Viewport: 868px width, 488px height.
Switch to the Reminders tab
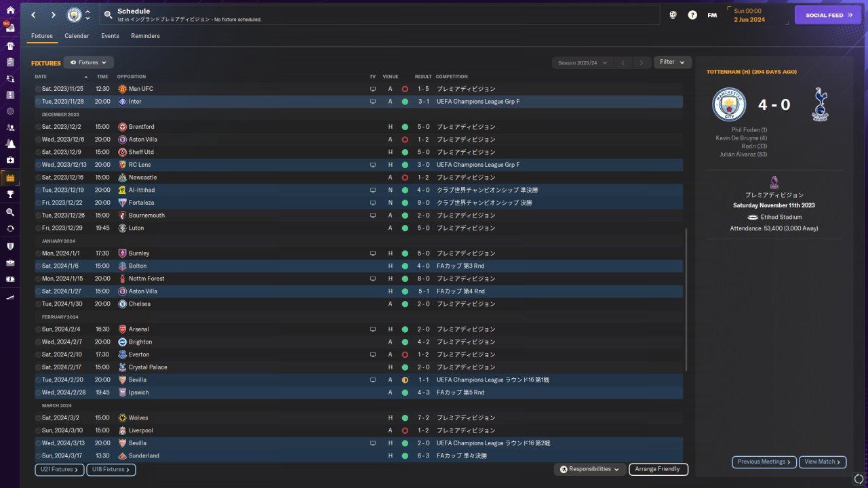click(x=146, y=36)
